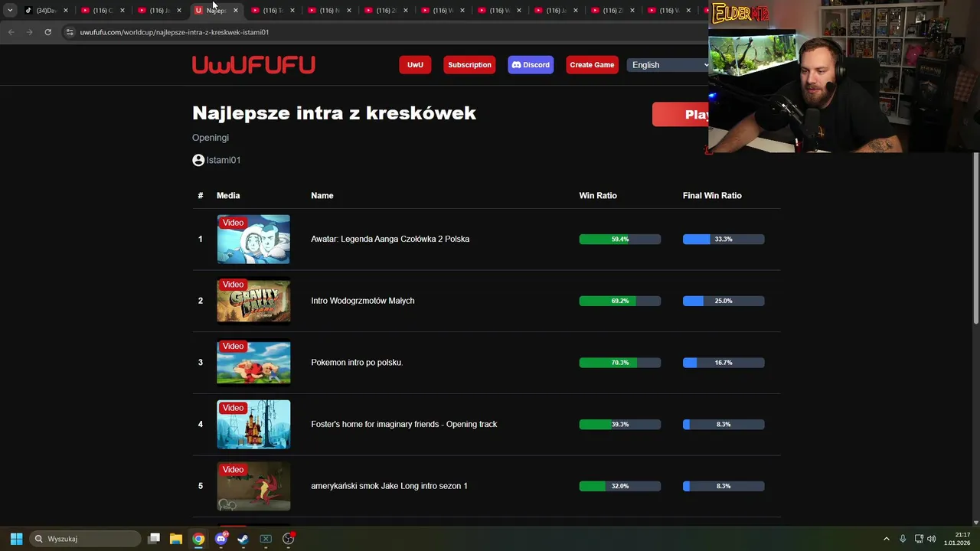Close the (34)Dav TikTok tab

pos(65,11)
